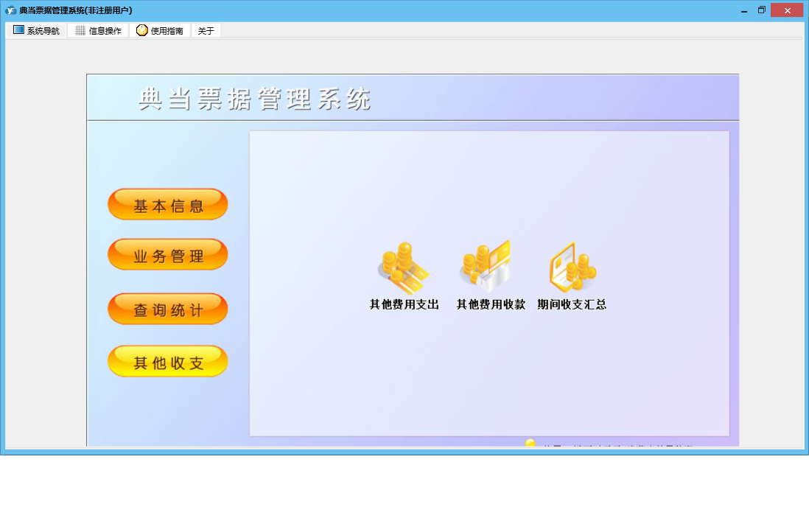The width and height of the screenshot is (809, 532).
Task: Open the 关于 menu
Action: click(x=206, y=30)
